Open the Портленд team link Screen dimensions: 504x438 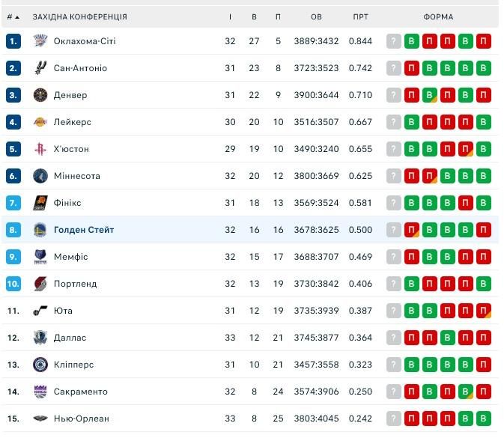coord(75,284)
